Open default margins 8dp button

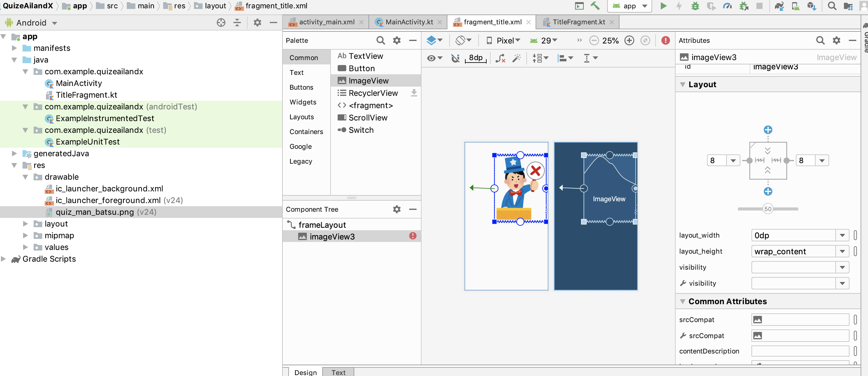pyautogui.click(x=475, y=58)
